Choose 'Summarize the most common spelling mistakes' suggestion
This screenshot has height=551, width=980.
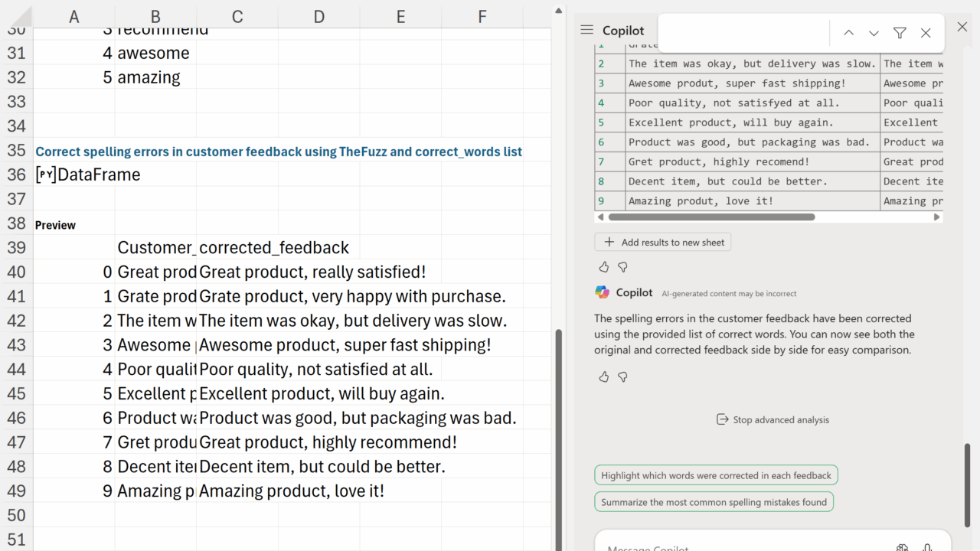(x=714, y=502)
